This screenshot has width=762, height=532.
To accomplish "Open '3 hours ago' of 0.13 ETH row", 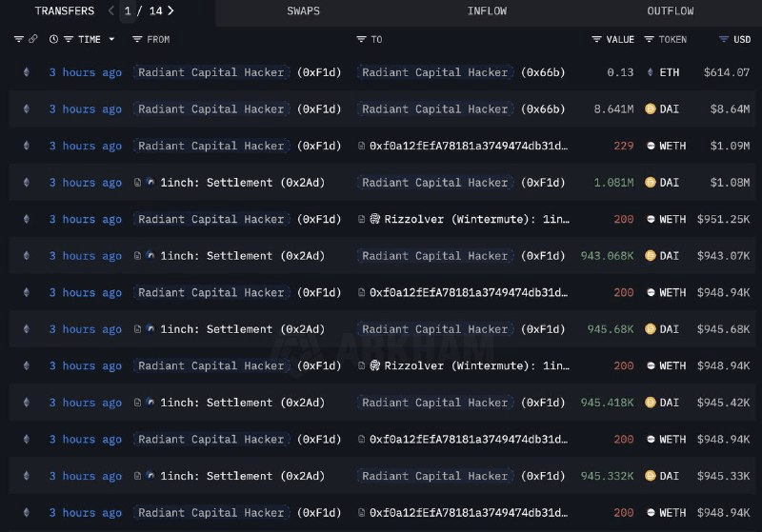I will tap(86, 72).
